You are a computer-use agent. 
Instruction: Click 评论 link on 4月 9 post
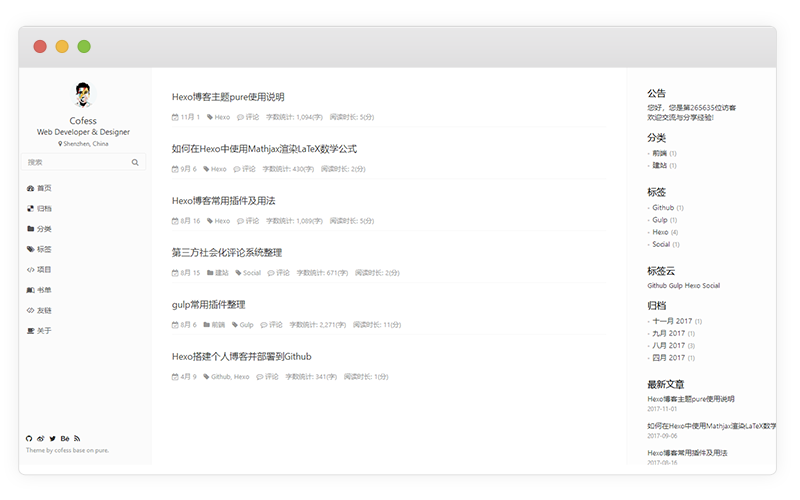pos(271,377)
